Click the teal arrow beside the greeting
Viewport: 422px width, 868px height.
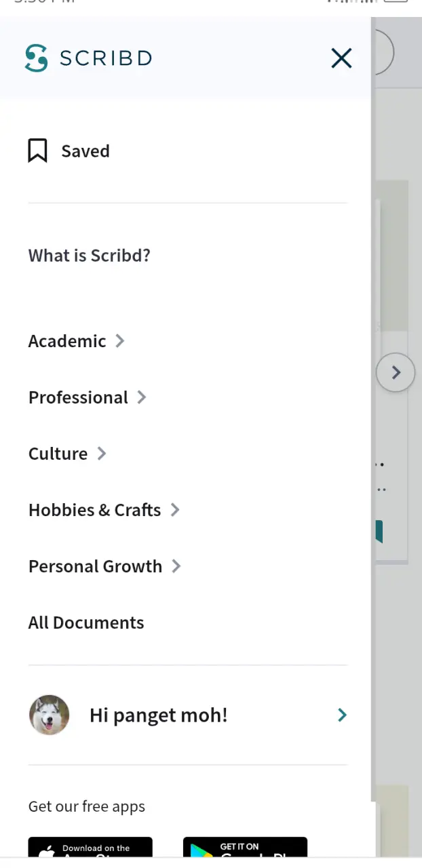pos(342,715)
